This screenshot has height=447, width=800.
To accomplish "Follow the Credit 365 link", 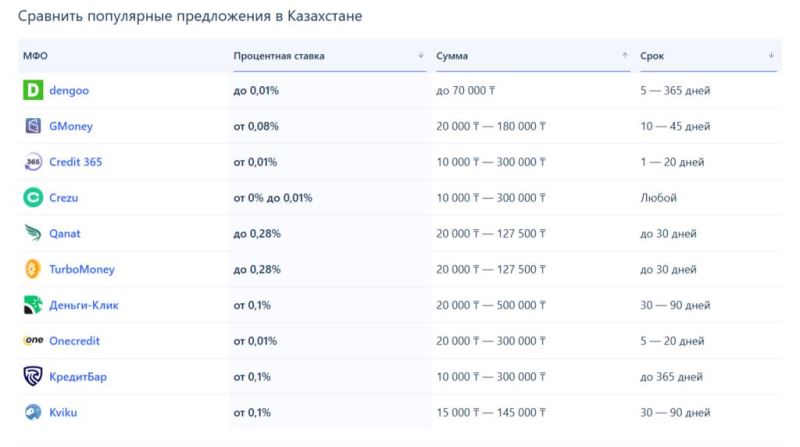I will pyautogui.click(x=76, y=162).
